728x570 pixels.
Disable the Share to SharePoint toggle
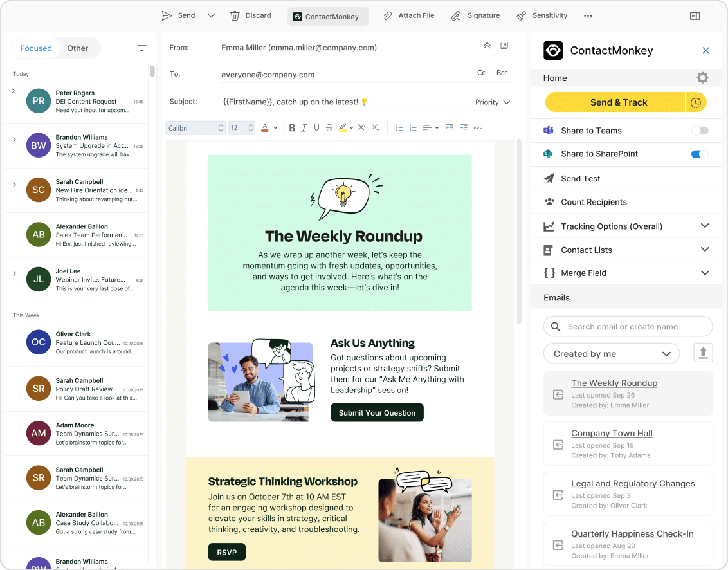click(x=700, y=154)
